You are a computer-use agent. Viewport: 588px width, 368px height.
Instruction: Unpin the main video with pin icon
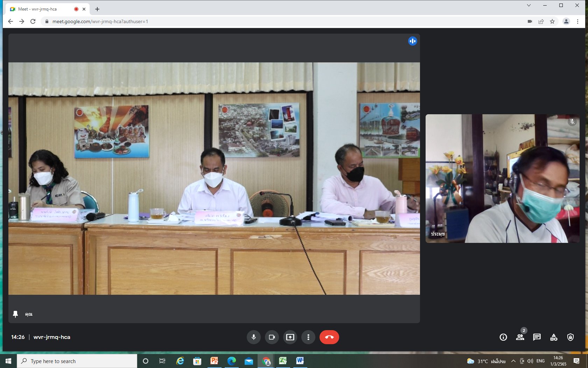click(15, 314)
